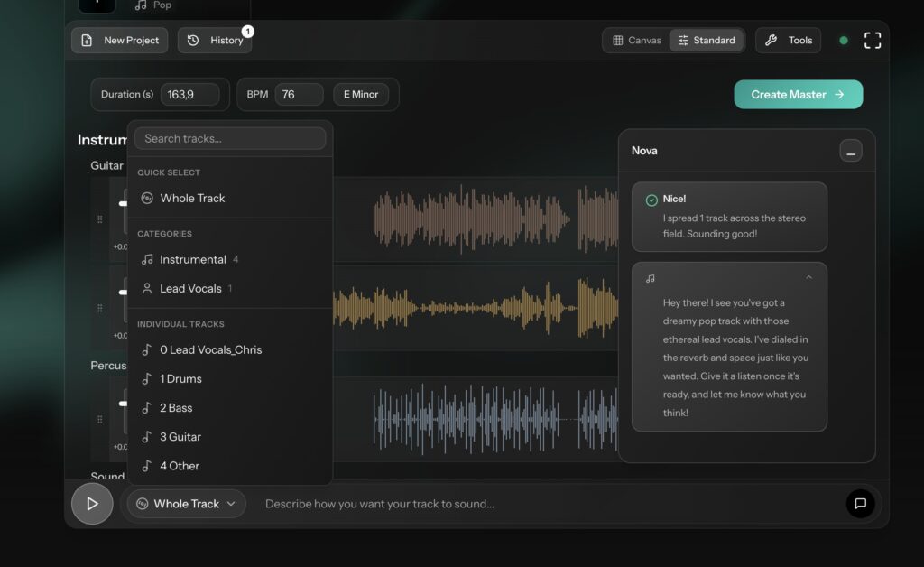The image size is (924, 567).
Task: Open the Whole Track dropdown near the play button
Action: click(x=185, y=504)
